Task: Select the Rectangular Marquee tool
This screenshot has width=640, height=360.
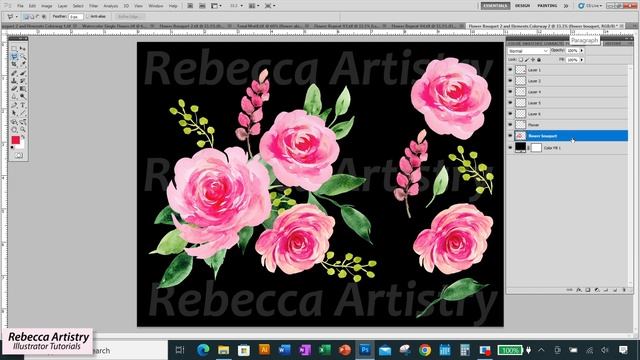Action: pos(14,49)
